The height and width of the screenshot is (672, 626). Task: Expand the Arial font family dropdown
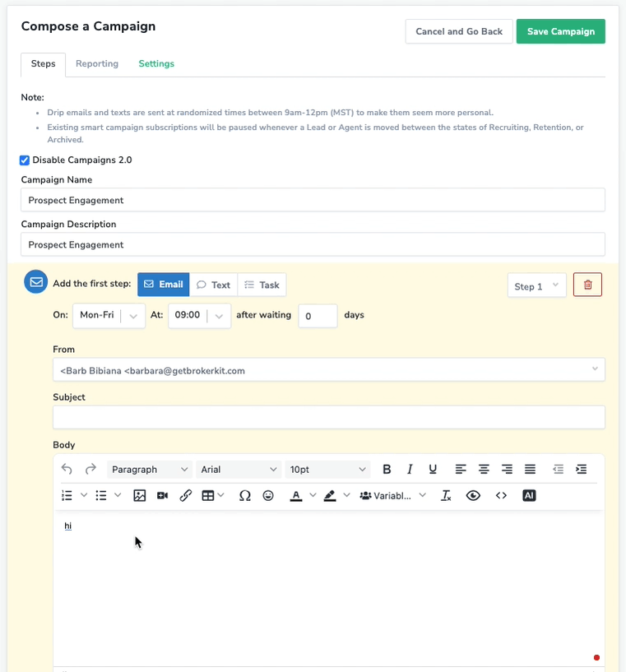tap(239, 470)
